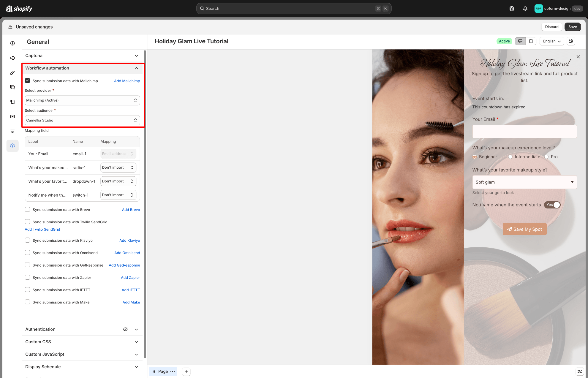Open the Soft glam makeup style dropdown
588x378 pixels.
point(524,182)
